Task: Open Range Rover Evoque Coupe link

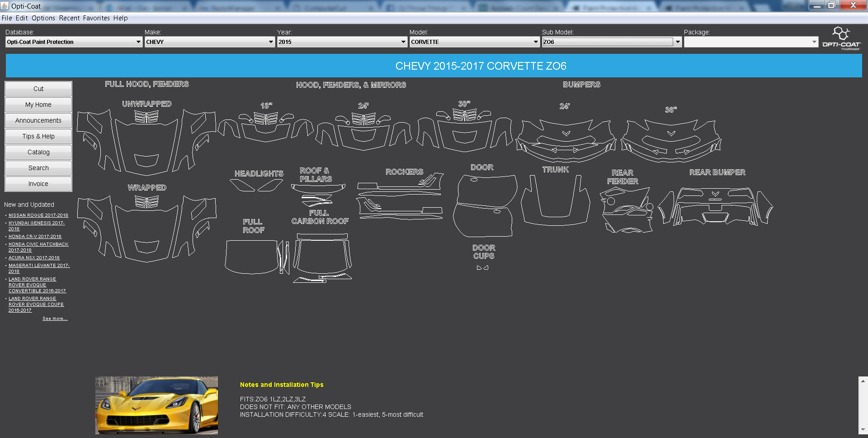Action: pos(36,305)
